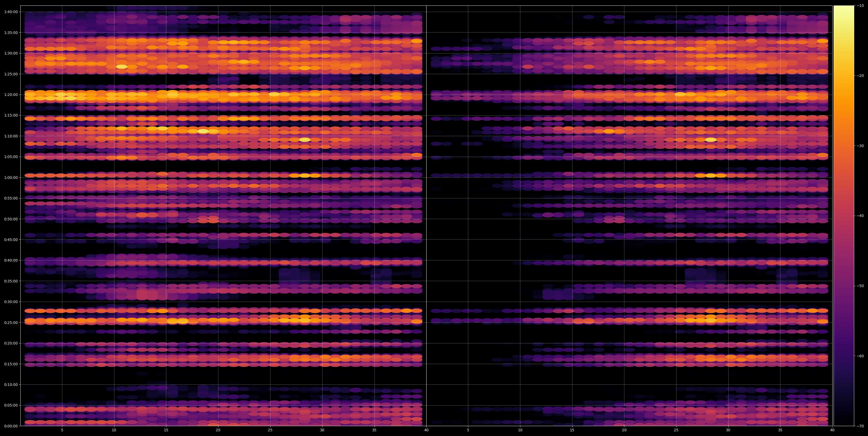868x436 pixels.
Task: Click the −50 colorbar tick label
Action: (860, 286)
